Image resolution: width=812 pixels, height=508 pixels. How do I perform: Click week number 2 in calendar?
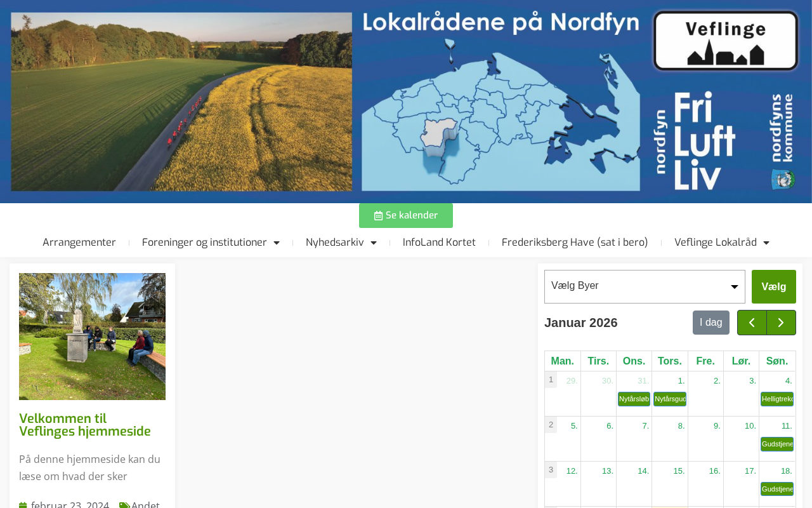pos(551,425)
